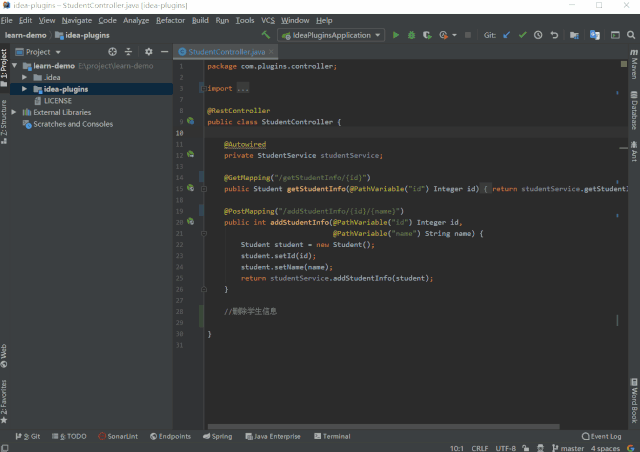Click Git update project arrow icon

506,35
